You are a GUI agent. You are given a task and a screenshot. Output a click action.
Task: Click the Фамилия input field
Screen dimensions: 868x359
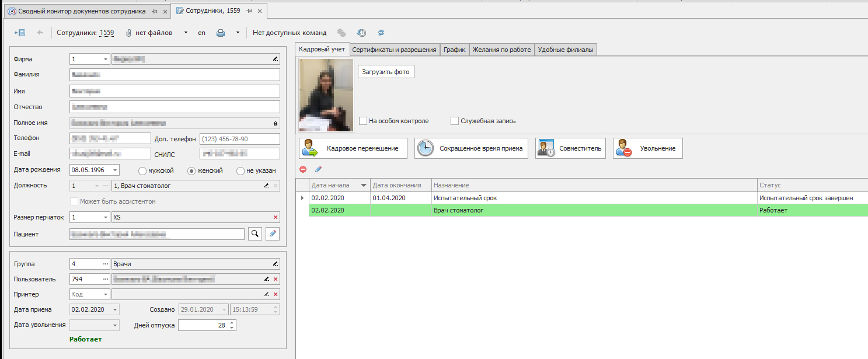(175, 75)
